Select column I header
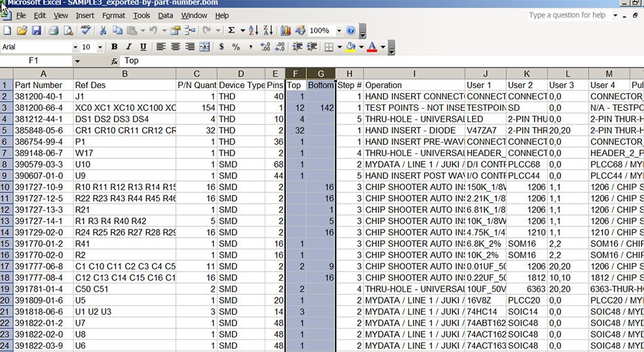644x352 pixels. point(414,74)
